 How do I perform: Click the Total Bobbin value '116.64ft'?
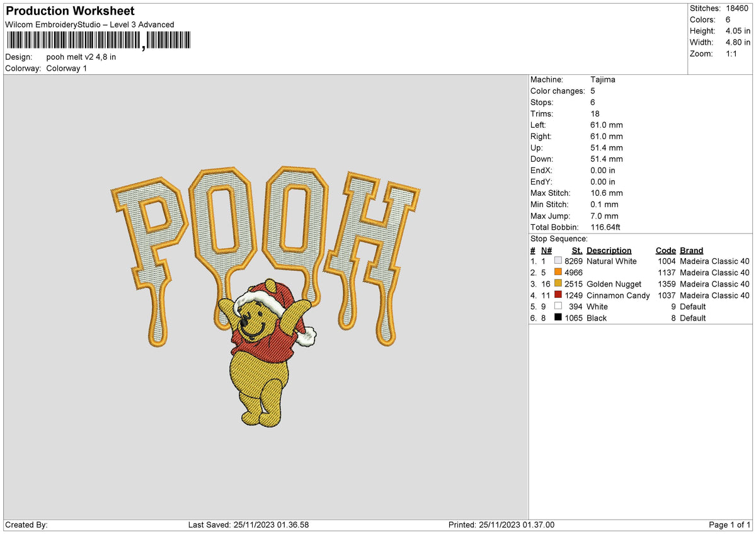pos(605,227)
